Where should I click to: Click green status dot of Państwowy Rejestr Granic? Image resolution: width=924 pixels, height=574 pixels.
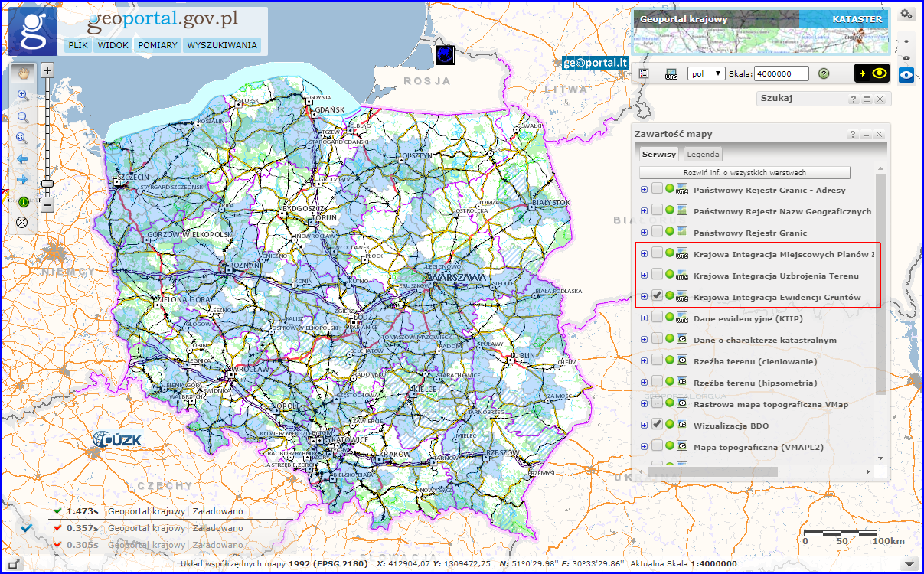[669, 232]
